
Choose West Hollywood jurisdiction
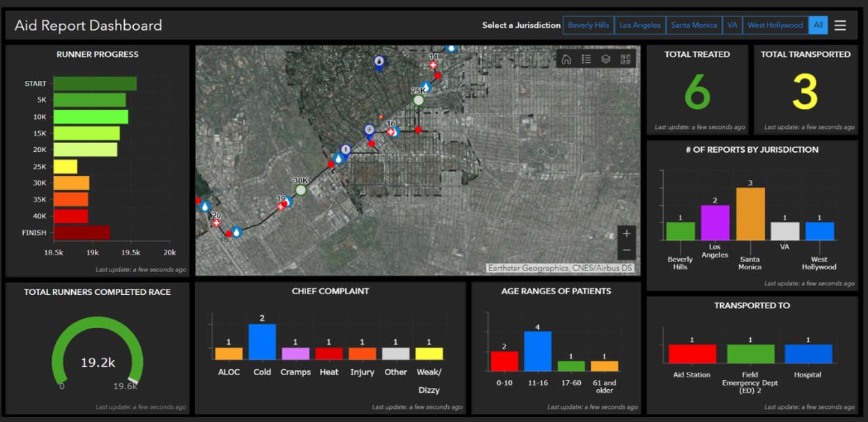[x=775, y=25]
